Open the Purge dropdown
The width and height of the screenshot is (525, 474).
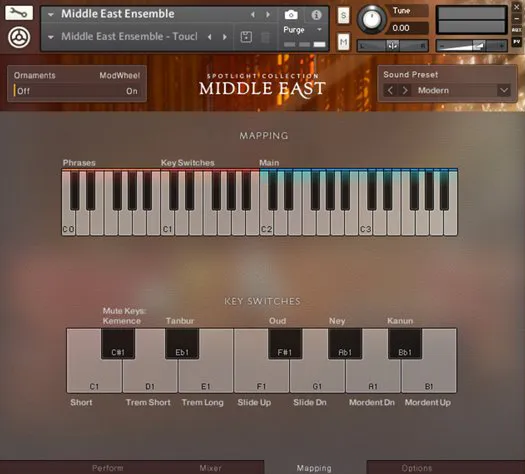(x=319, y=29)
